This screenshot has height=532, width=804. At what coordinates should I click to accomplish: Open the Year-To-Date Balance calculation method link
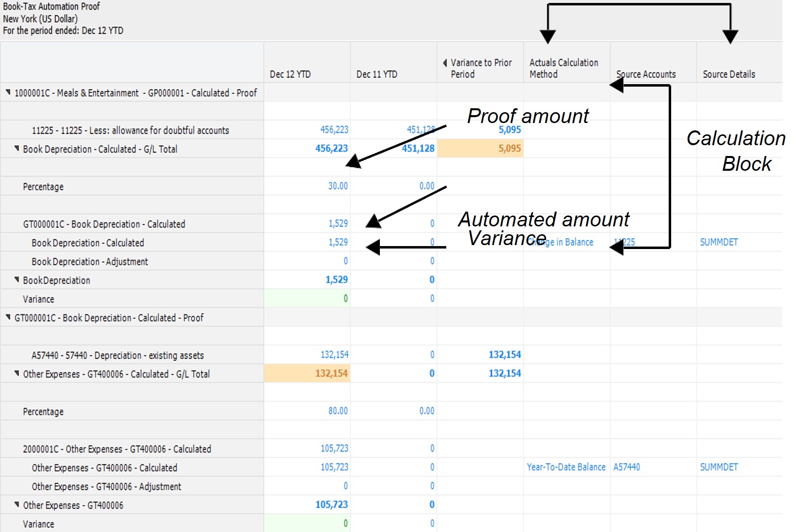(x=566, y=467)
